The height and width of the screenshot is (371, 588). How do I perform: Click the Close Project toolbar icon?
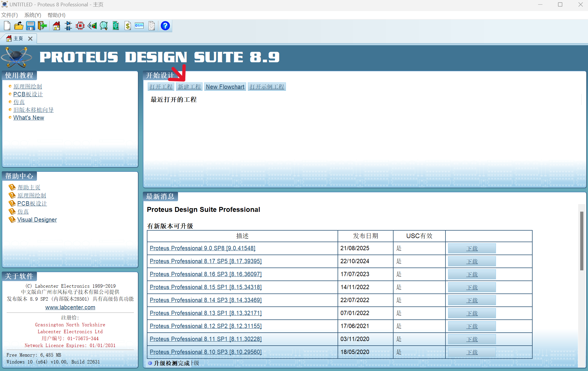[42, 26]
